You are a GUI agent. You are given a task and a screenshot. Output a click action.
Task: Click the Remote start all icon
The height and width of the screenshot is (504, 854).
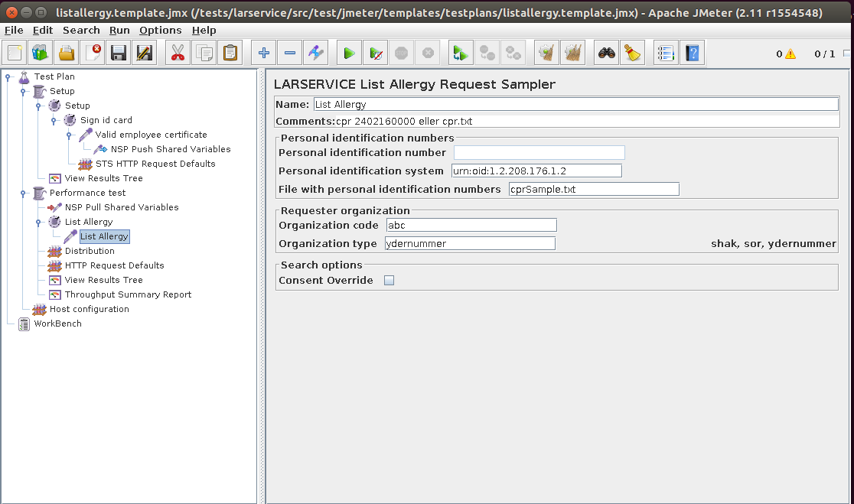460,54
